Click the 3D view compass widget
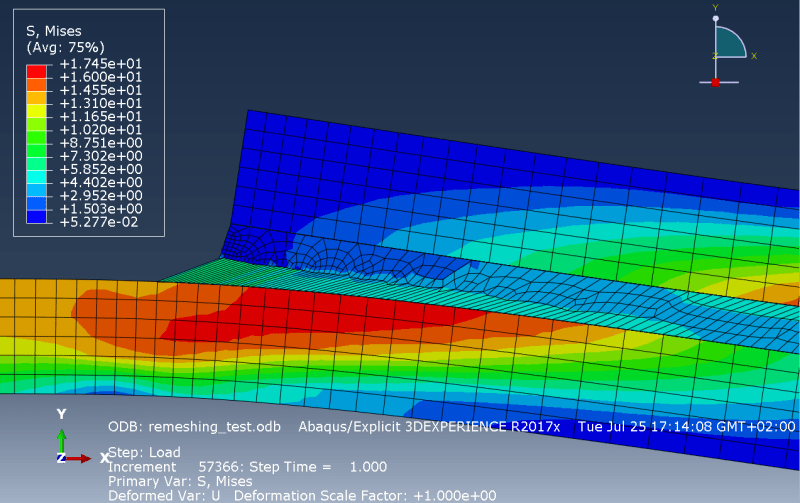 [x=727, y=46]
